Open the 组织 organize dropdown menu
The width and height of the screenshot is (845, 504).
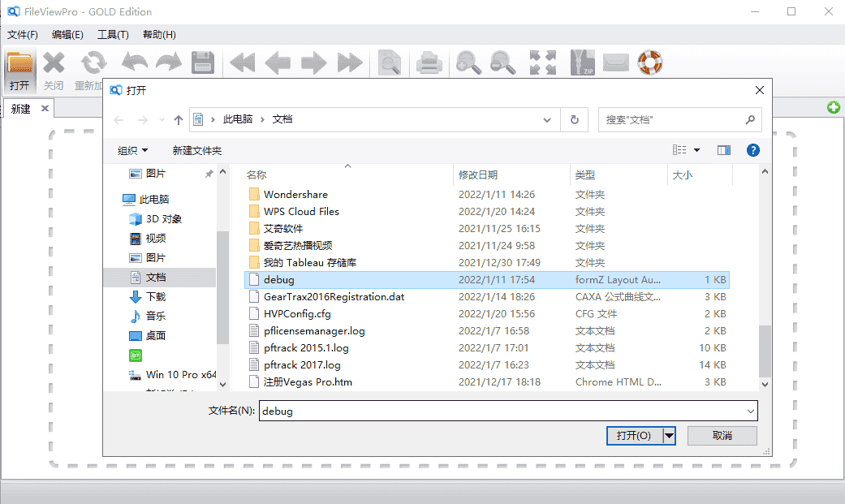[133, 150]
